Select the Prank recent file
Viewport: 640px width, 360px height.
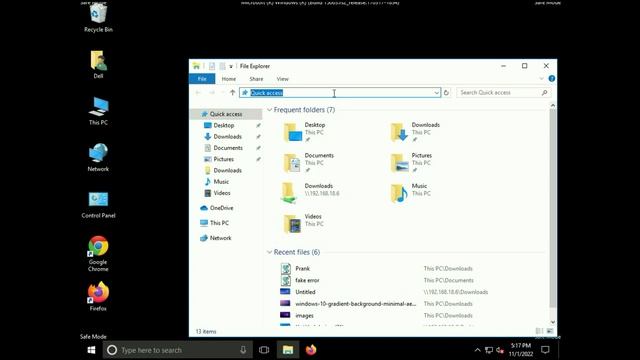pyautogui.click(x=302, y=268)
